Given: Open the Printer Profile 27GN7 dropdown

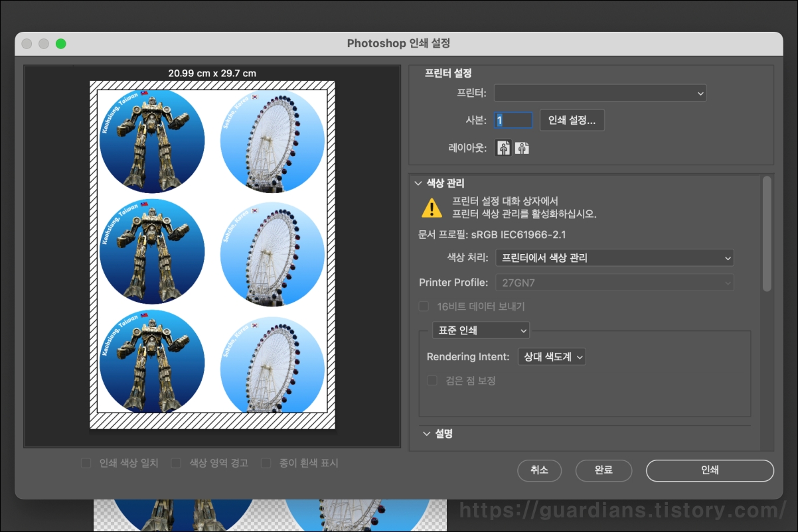Looking at the screenshot, I should point(615,283).
